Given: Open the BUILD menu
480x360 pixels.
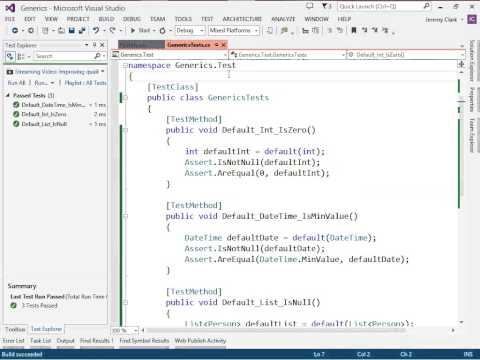Looking at the screenshot, I should pyautogui.click(x=106, y=19).
